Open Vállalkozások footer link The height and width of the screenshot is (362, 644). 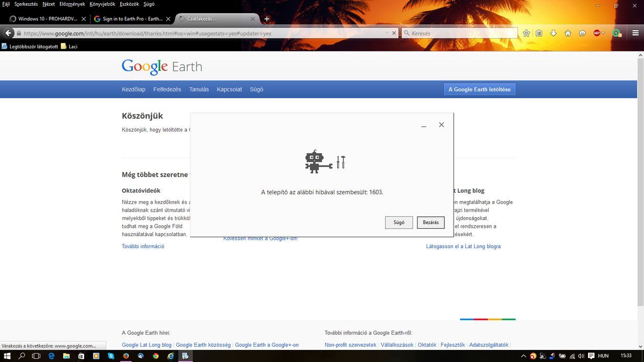tap(397, 345)
